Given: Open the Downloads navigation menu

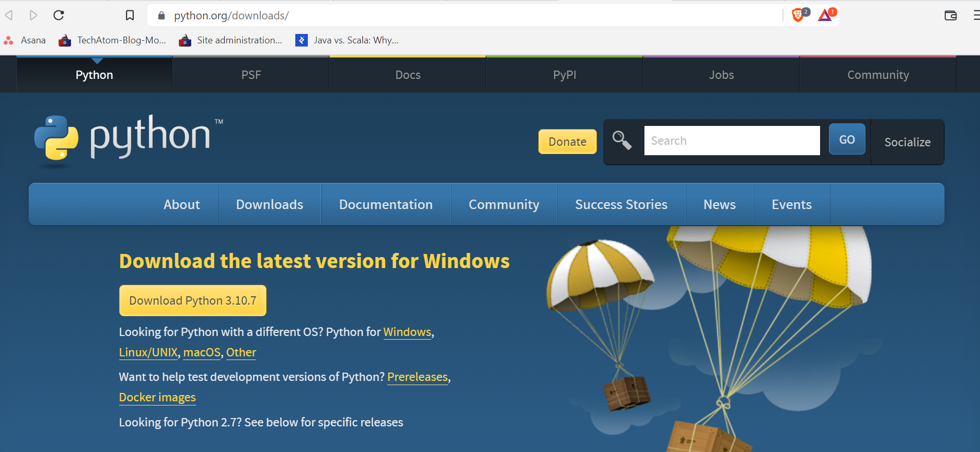Looking at the screenshot, I should [x=269, y=204].
